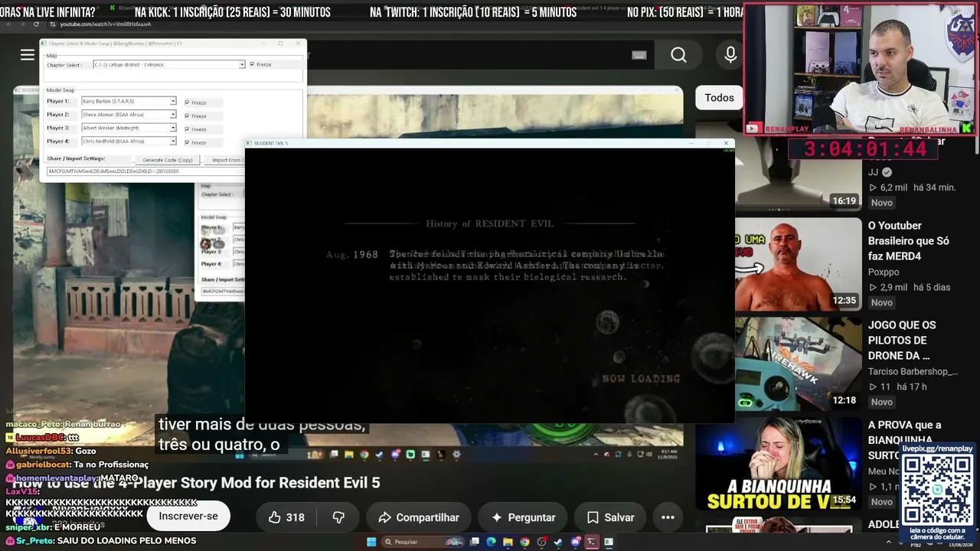Viewport: 980px width, 551px height.
Task: Click the Inscrever-se subscribe button
Action: point(188,517)
